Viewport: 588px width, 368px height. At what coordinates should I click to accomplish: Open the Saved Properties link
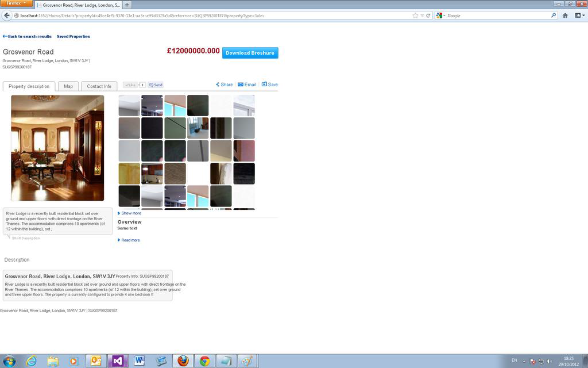(x=73, y=36)
